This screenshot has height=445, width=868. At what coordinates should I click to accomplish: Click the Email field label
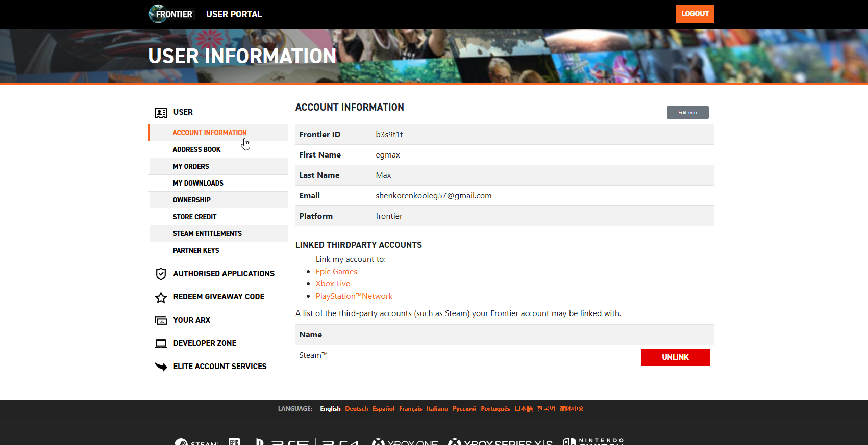[x=310, y=196]
